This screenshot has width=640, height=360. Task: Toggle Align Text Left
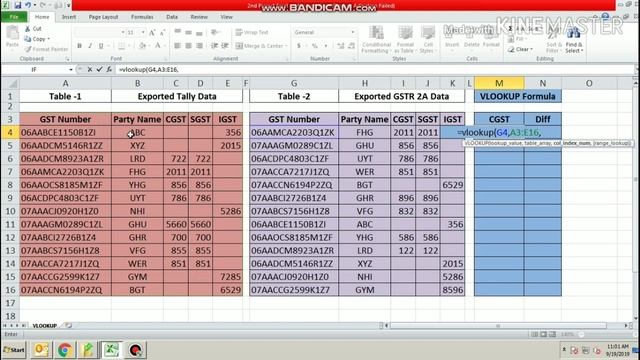pos(178,46)
